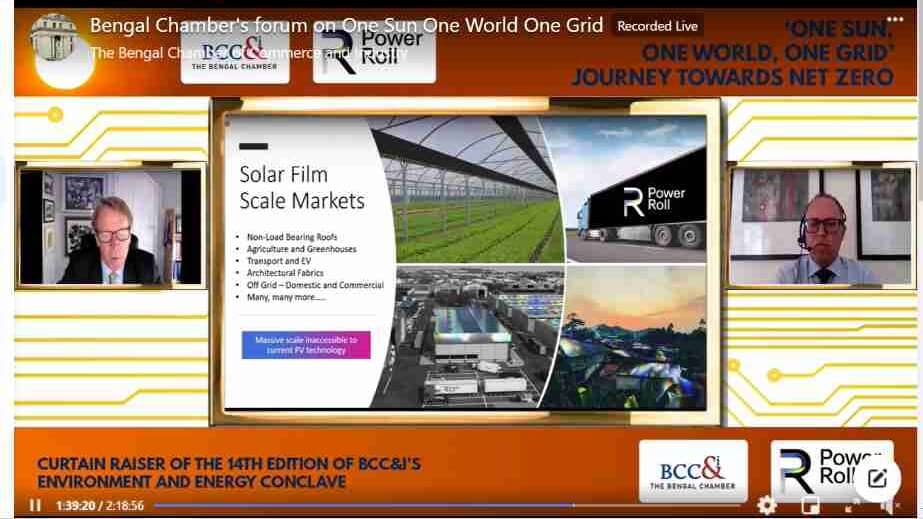Click 'Agriculture and Greenhouses' bullet text
Viewport: 923px width, 519px height.
(x=301, y=249)
